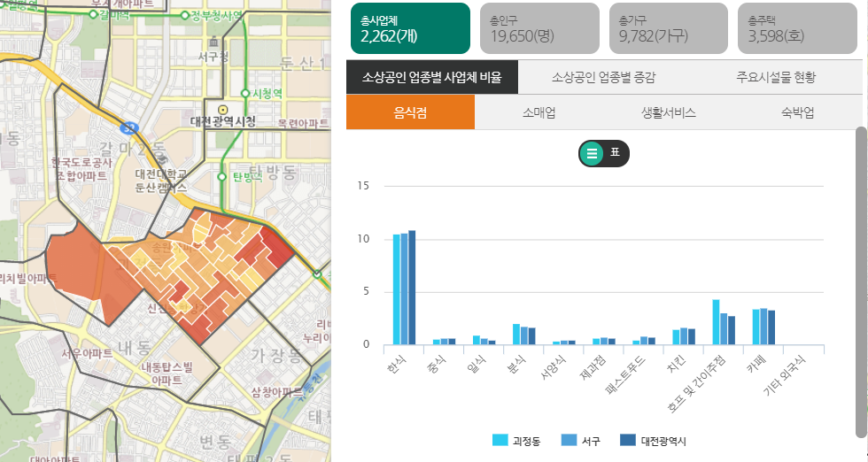This screenshot has width=868, height=462.
Task: Click the 카페 서구 bar
Action: click(x=763, y=327)
